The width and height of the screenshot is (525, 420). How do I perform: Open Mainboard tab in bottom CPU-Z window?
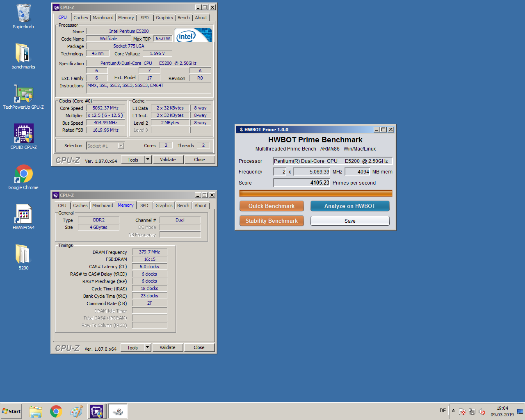tap(103, 205)
